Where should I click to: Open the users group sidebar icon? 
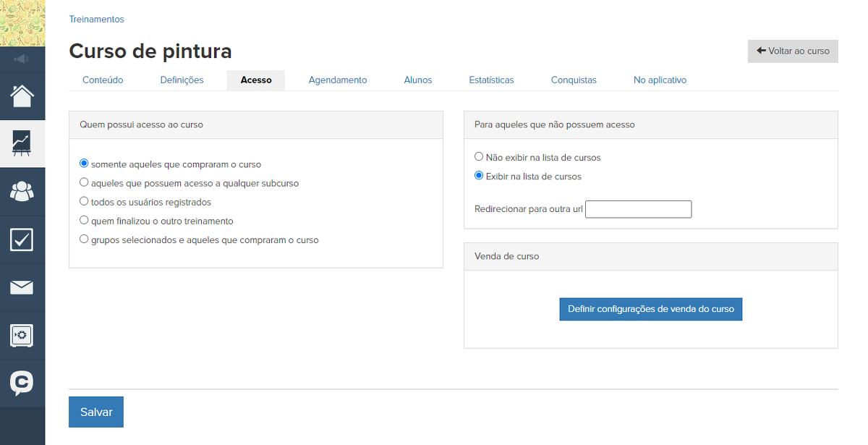tap(22, 192)
